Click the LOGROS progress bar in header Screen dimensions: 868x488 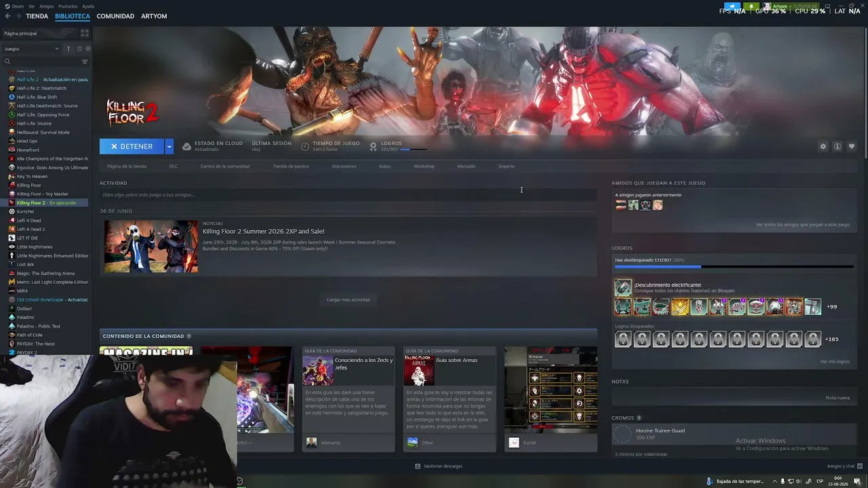[x=414, y=149]
